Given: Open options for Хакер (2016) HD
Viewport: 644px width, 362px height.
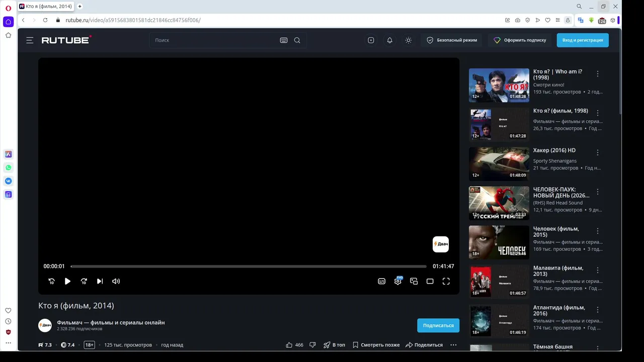Looking at the screenshot, I should click(598, 152).
